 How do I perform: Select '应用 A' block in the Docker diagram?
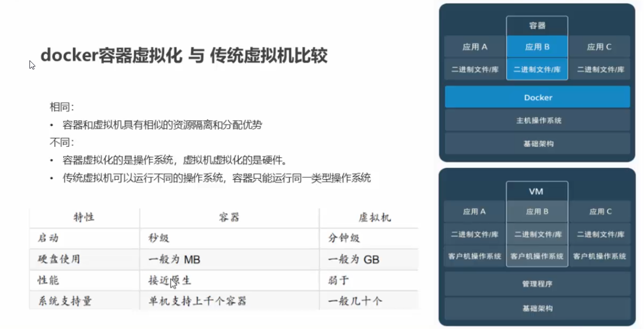click(x=475, y=47)
